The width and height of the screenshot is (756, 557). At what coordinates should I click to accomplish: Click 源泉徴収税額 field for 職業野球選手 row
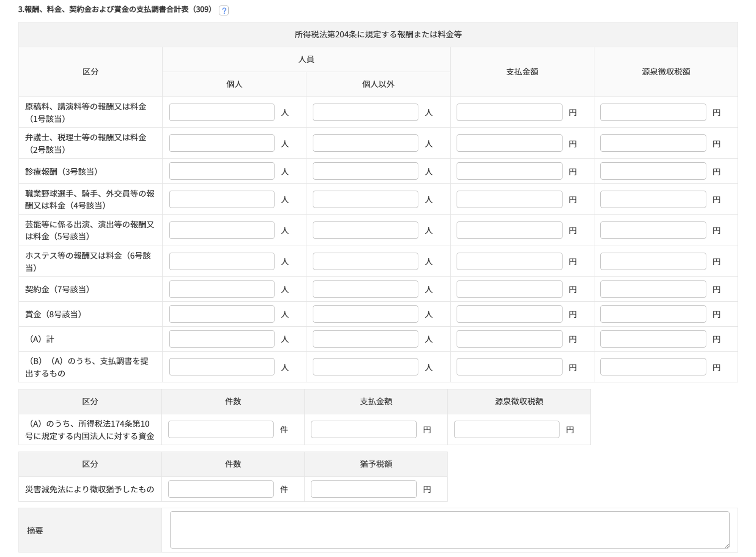653,199
